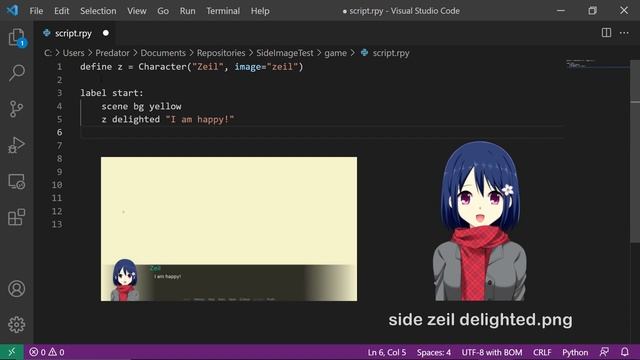The height and width of the screenshot is (360, 640).
Task: Open the File menu
Action: pyautogui.click(x=36, y=11)
